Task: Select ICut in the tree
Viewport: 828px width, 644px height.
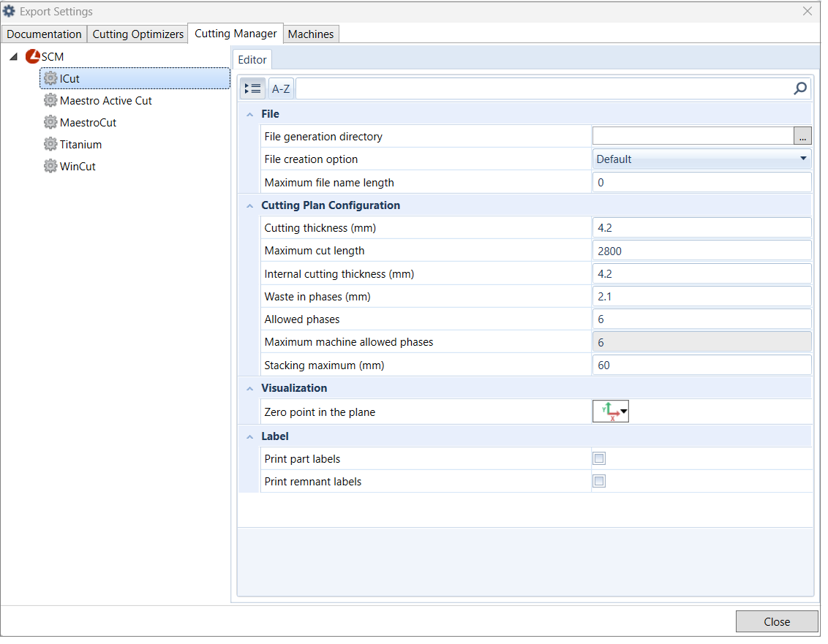Action: coord(136,79)
